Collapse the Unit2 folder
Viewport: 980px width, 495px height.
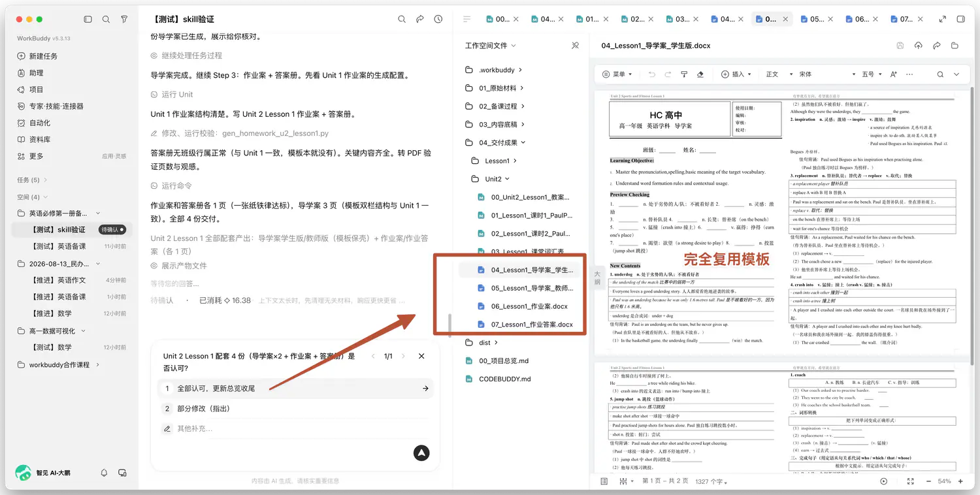coord(491,179)
